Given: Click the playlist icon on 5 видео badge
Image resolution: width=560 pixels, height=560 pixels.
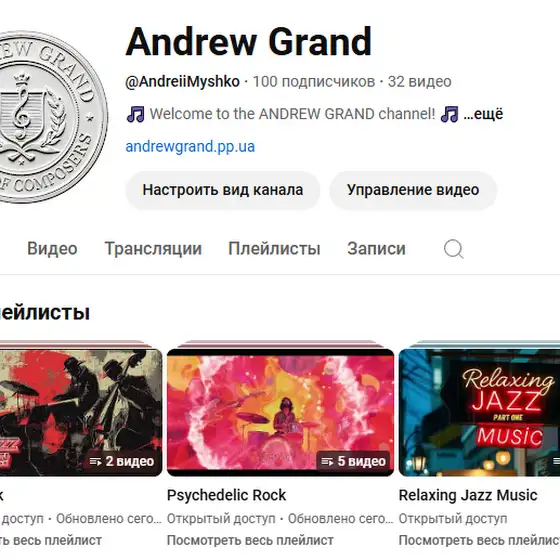Looking at the screenshot, I should click(x=327, y=461).
